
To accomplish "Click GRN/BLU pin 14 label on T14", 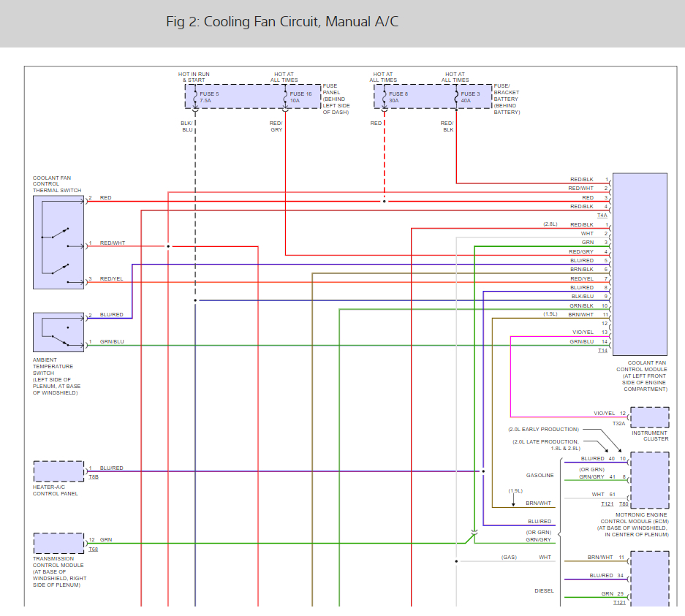I will 589,342.
